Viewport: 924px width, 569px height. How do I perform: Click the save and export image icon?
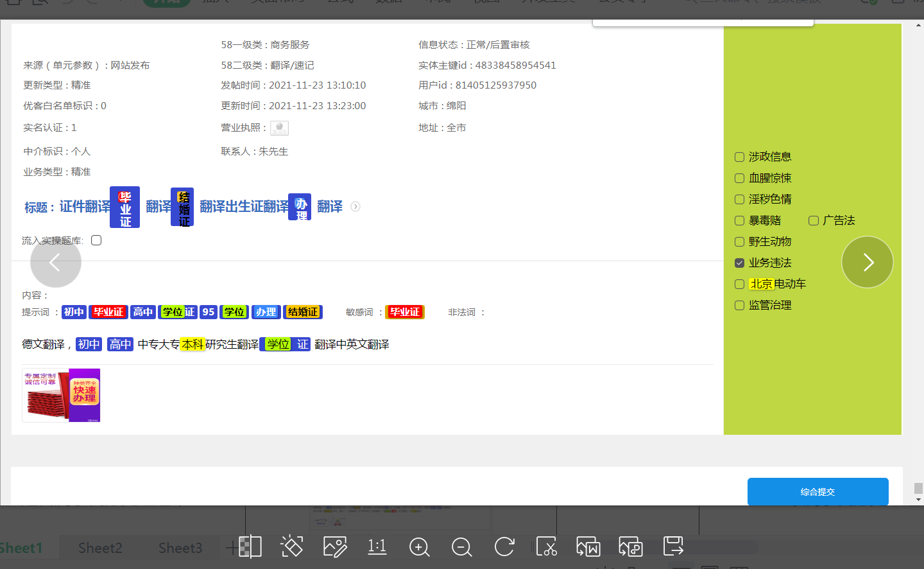pyautogui.click(x=673, y=547)
